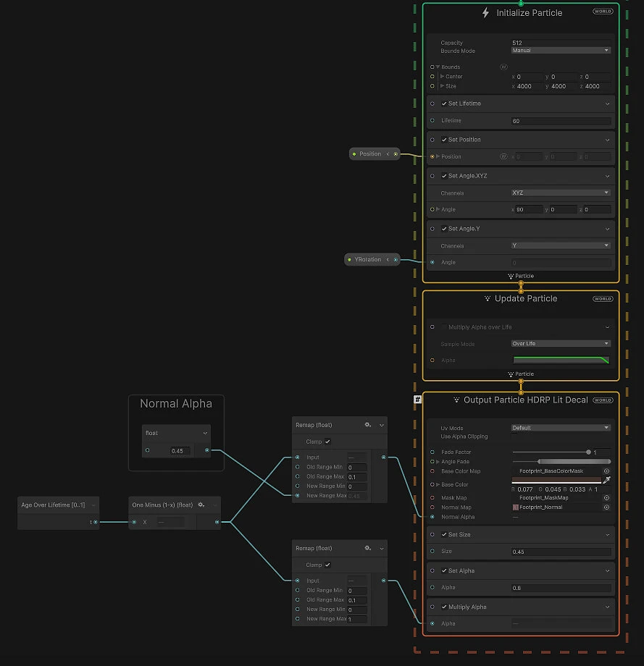Edit the Set Alpha value 0.8
Image resolution: width=644 pixels, height=666 pixels.
click(x=561, y=588)
